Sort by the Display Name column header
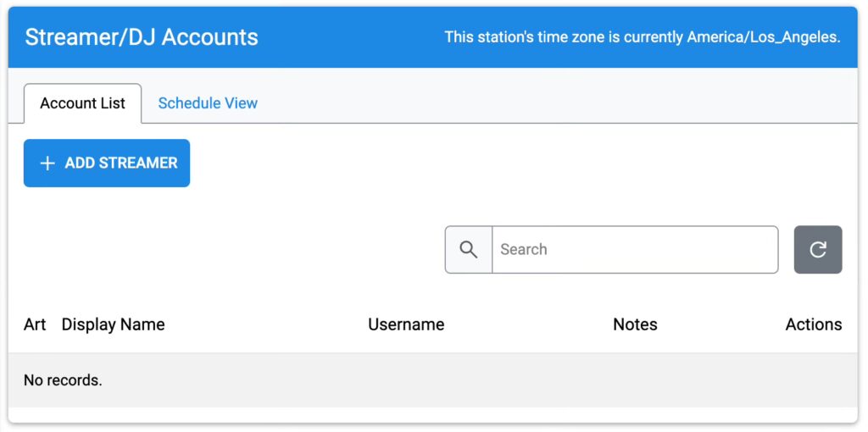868x432 pixels. (113, 324)
